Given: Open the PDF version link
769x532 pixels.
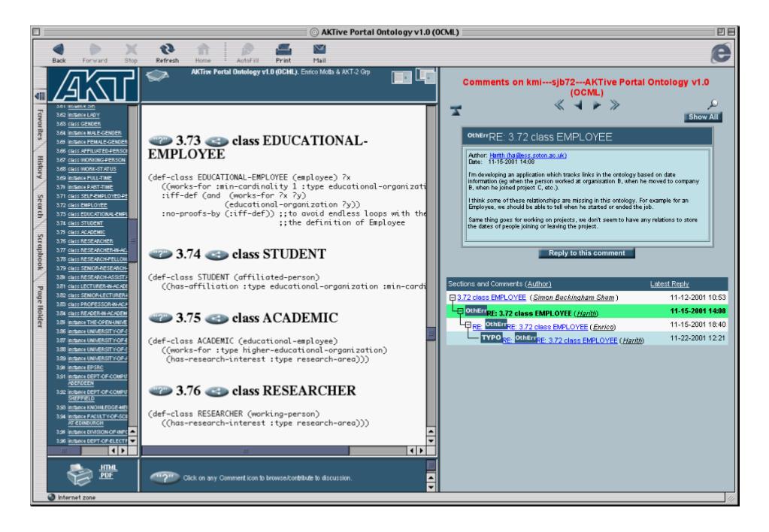Looking at the screenshot, I should tap(107, 475).
